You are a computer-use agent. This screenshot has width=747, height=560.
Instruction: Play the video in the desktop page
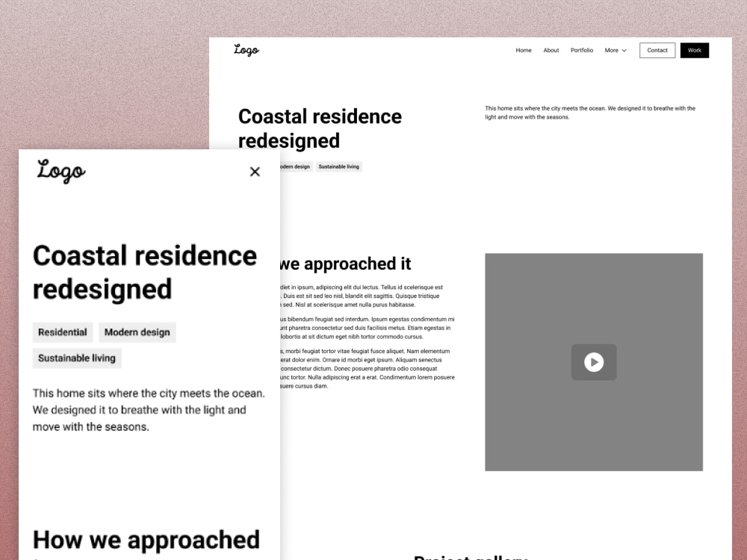click(x=594, y=362)
